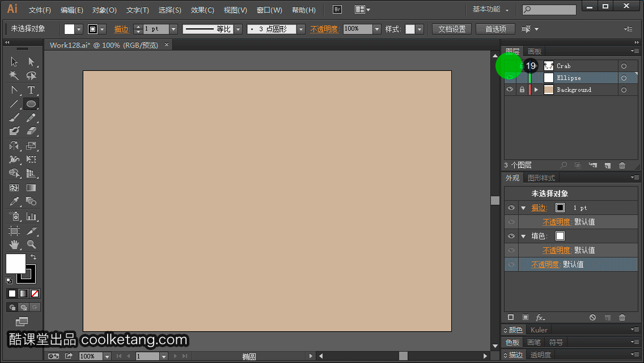Hide the fill attribute in Appearance
This screenshot has height=363, width=644.
coord(511,236)
